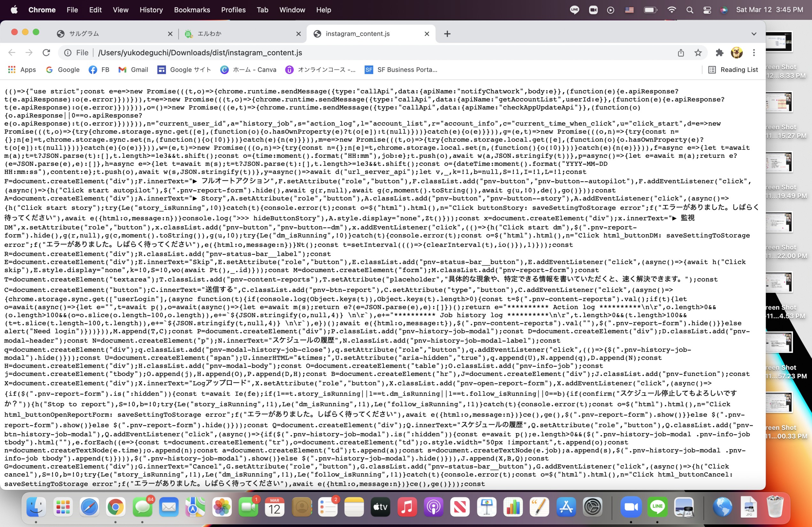Open App Store from the Dock
The width and height of the screenshot is (812, 527).
(x=566, y=507)
